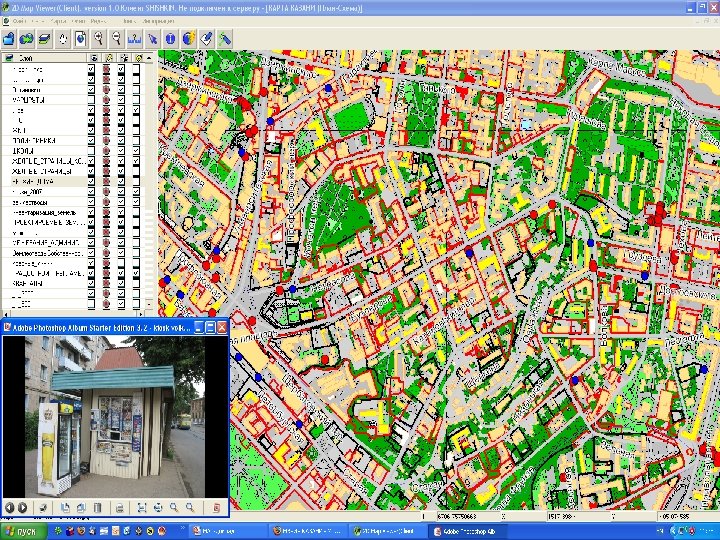Click the globe page full-extent icon
Viewport: 720px width, 540px height.
pyautogui.click(x=81, y=39)
